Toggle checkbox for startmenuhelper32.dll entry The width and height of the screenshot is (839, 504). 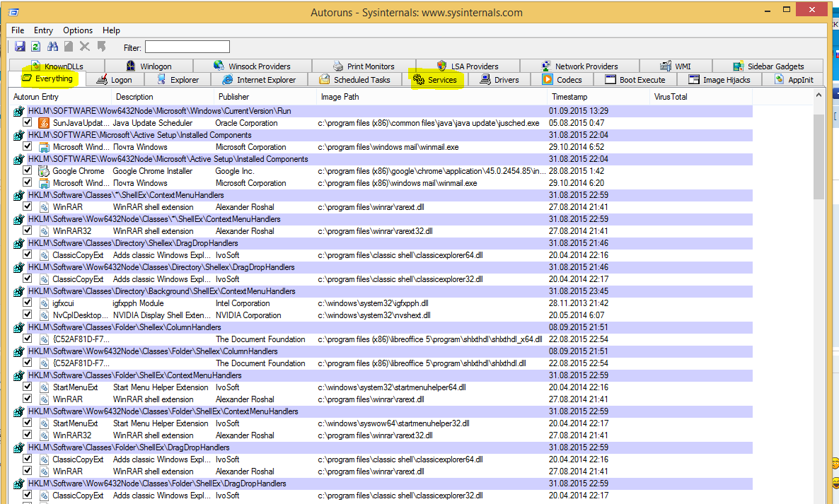28,423
